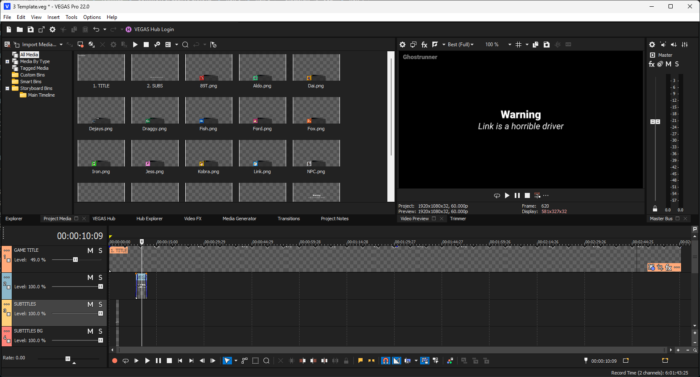Open Master Bus audio properties gear
The width and height of the screenshot is (700, 377).
[x=652, y=45]
